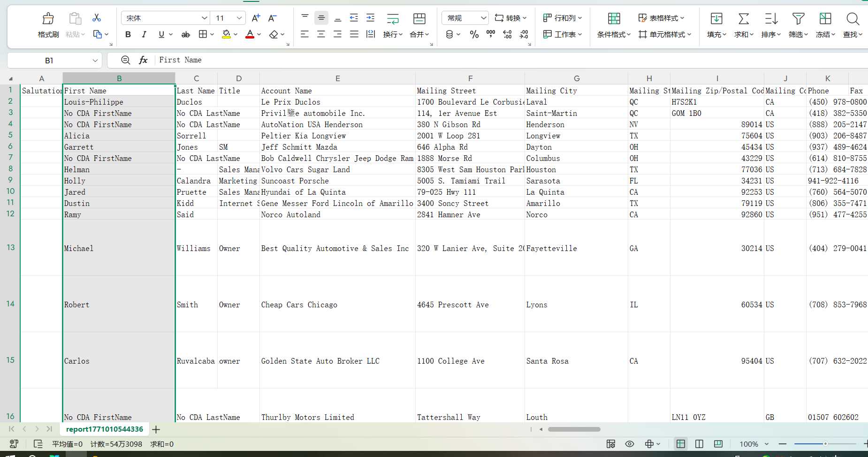Click the Fill (填充) button
The height and width of the screenshot is (457, 868).
[716, 24]
